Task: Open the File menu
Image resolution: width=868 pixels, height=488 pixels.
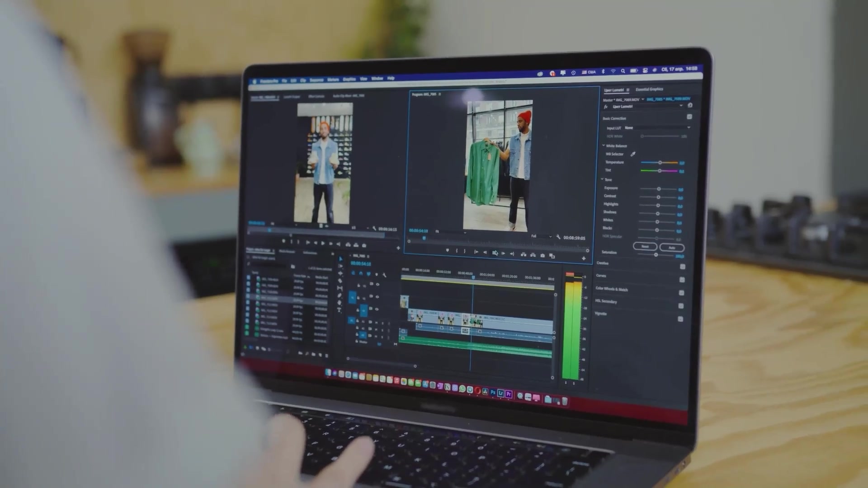Action: pyautogui.click(x=284, y=81)
